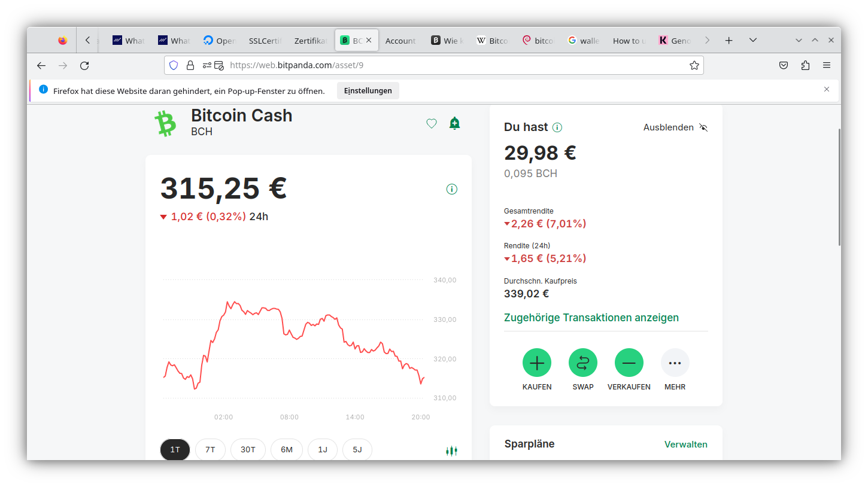Viewport: 868px width, 487px height.
Task: Click the SWAP arrows icon
Action: tap(583, 363)
